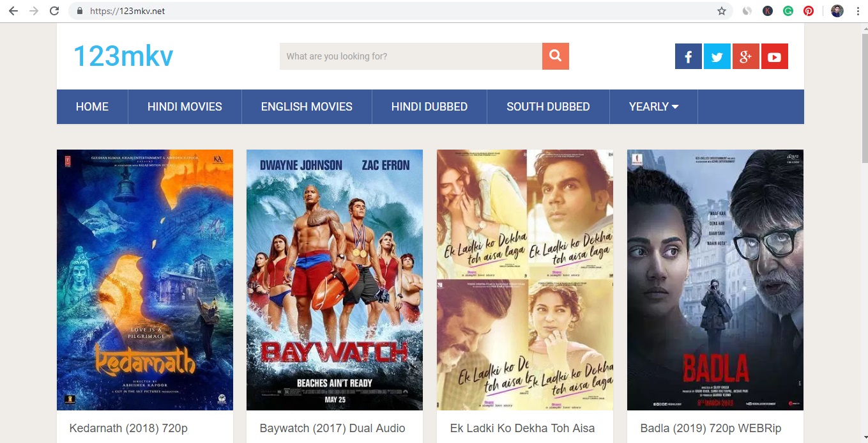868x443 pixels.
Task: Go to the HOME menu item
Action: (92, 107)
